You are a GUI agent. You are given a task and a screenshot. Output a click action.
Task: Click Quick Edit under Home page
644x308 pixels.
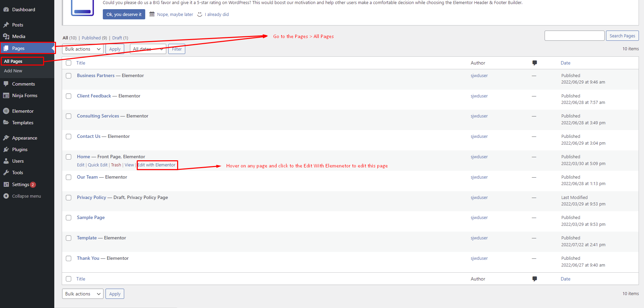tap(98, 165)
